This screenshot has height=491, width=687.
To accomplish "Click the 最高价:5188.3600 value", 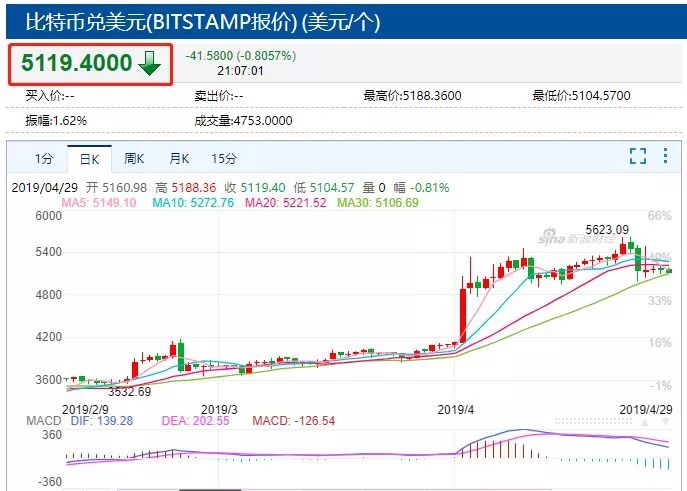I will click(412, 95).
